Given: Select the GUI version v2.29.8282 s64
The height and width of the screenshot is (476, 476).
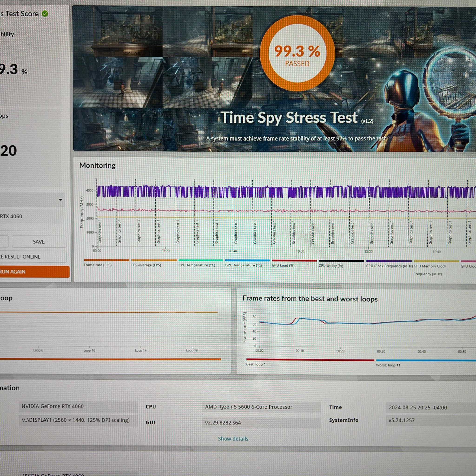Looking at the screenshot, I should click(x=223, y=423).
